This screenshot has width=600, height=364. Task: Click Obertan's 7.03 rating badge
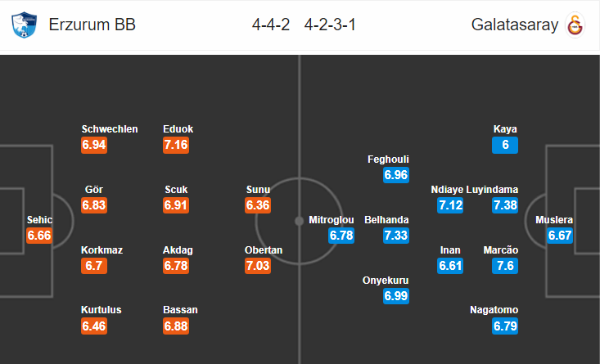coord(258,265)
